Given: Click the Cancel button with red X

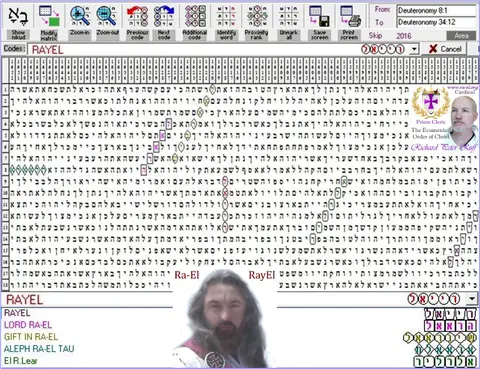Looking at the screenshot, I should 444,49.
